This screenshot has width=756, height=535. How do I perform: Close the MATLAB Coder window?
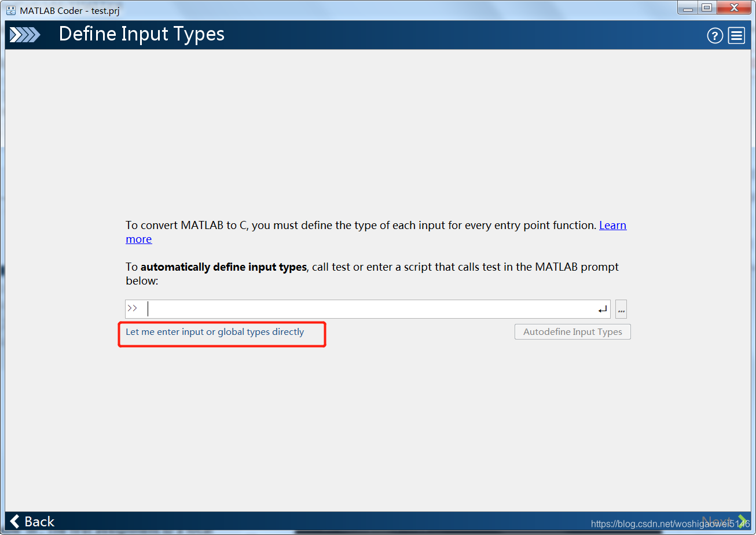pos(734,8)
